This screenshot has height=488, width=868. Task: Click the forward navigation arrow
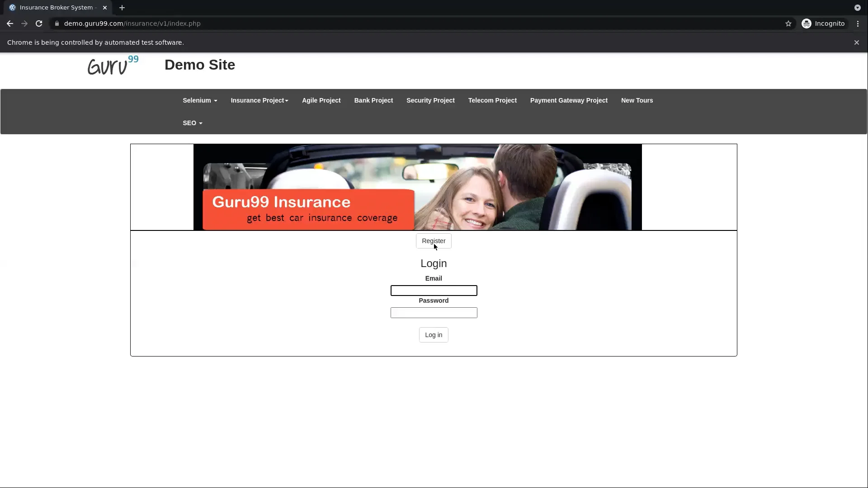24,23
